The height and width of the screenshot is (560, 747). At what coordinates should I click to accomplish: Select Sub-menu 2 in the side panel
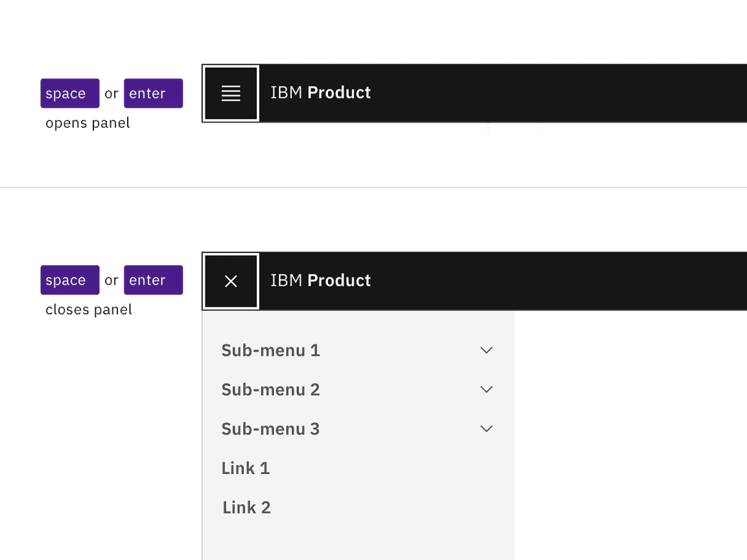(x=270, y=390)
